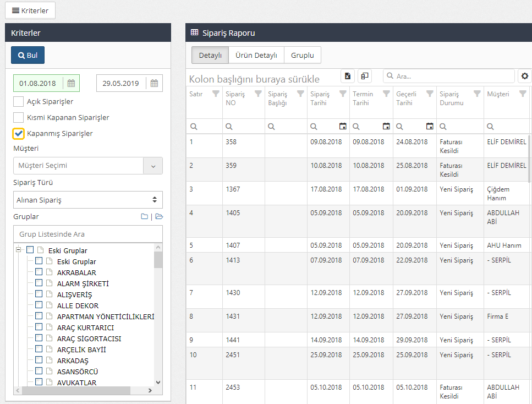The width and height of the screenshot is (532, 404).
Task: Tick the AKRABALAR group checkbox
Action: 39,272
